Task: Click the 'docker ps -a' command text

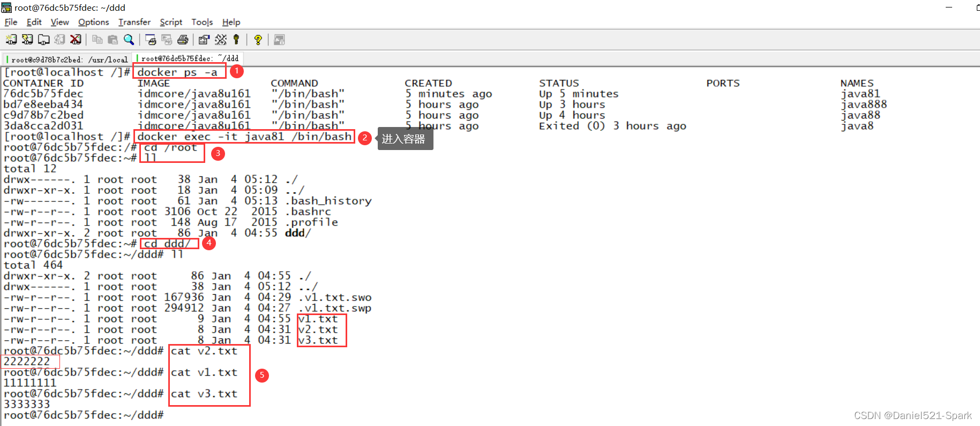Action: point(177,72)
